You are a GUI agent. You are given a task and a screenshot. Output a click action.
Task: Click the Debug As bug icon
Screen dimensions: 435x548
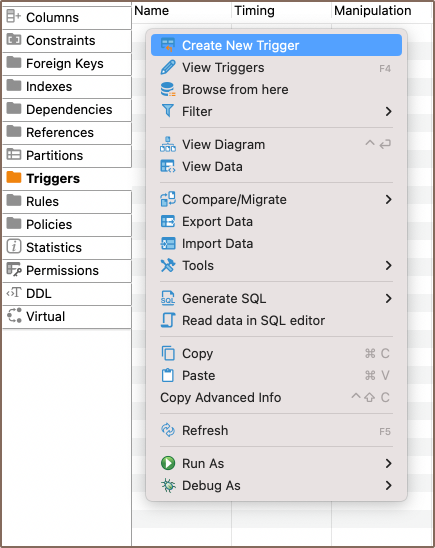point(168,485)
